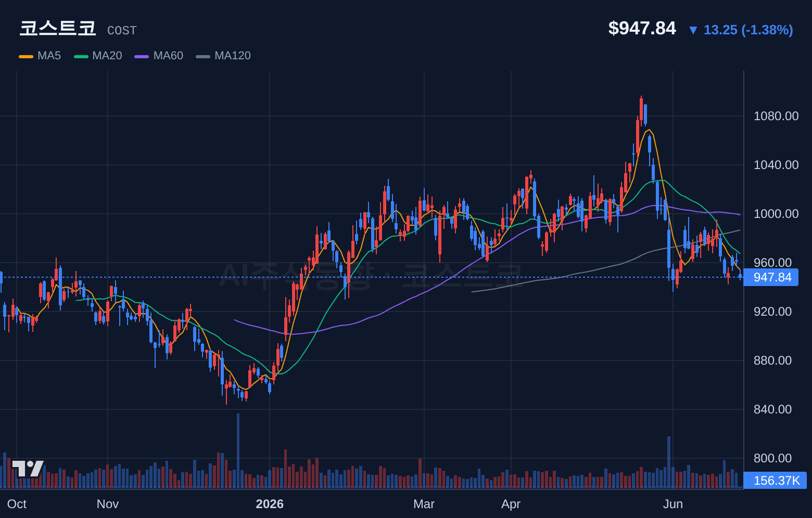This screenshot has height=518, width=812.
Task: Toggle the MA20 moving average legend
Action: (x=98, y=56)
